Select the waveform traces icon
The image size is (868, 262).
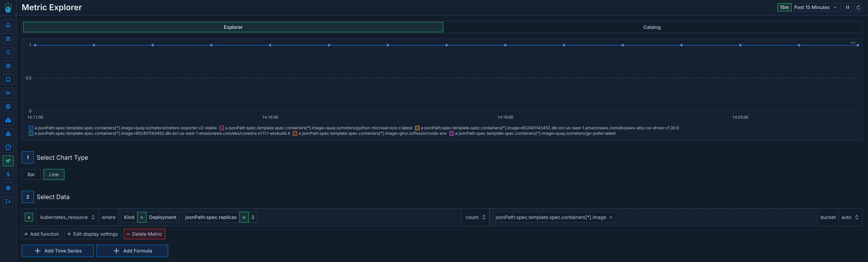tap(8, 93)
